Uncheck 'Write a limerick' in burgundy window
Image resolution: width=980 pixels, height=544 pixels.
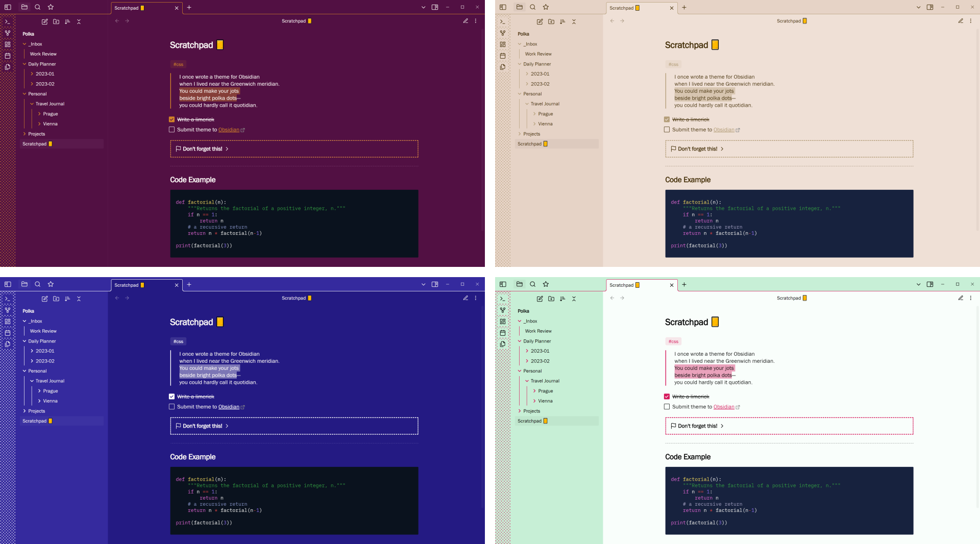tap(172, 119)
